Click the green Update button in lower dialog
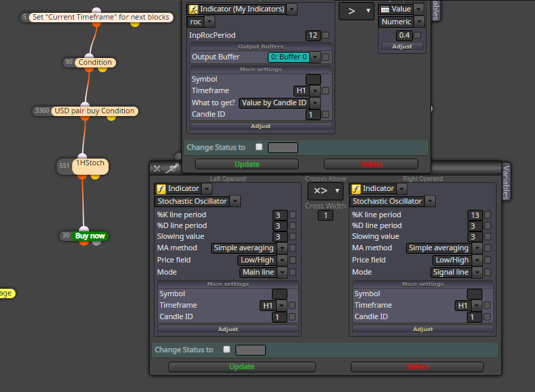Image resolution: width=535 pixels, height=392 pixels. coord(242,367)
